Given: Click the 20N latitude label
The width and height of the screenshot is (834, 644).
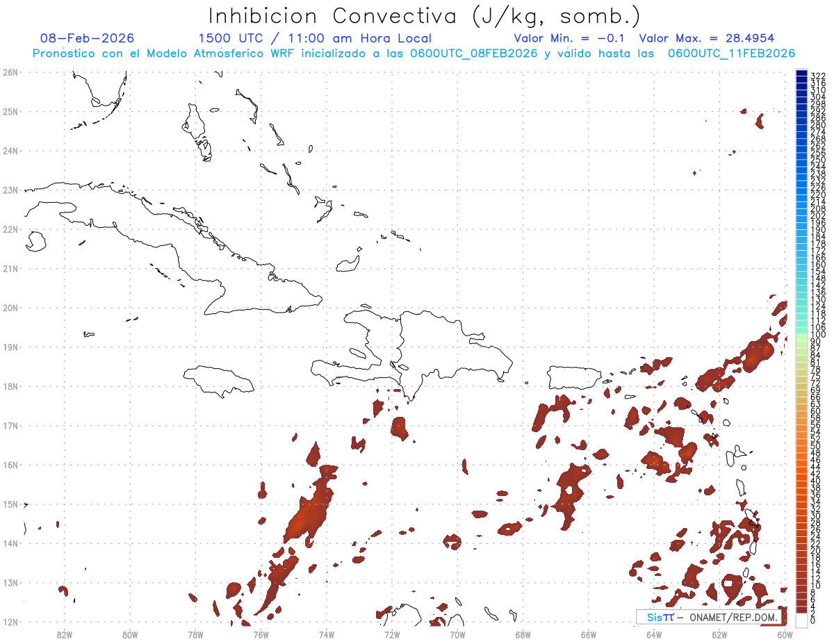Looking at the screenshot, I should click(x=10, y=308).
